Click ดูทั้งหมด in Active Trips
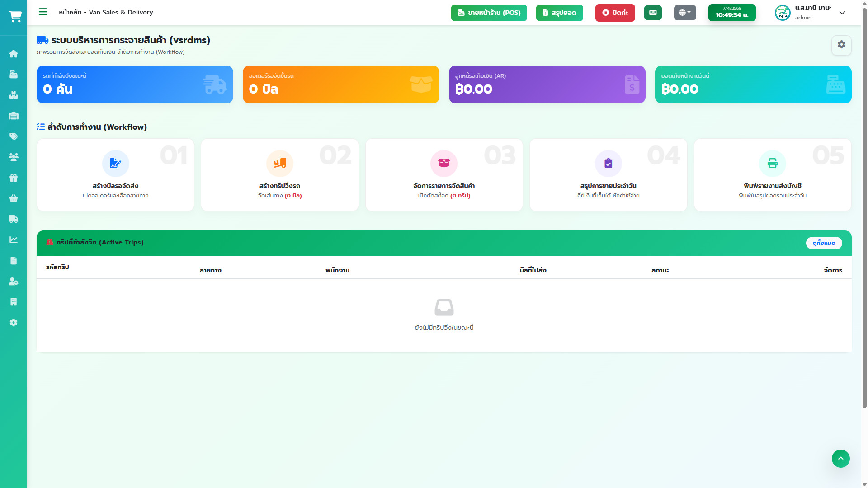Screen dimensions: 868x488 point(824,243)
